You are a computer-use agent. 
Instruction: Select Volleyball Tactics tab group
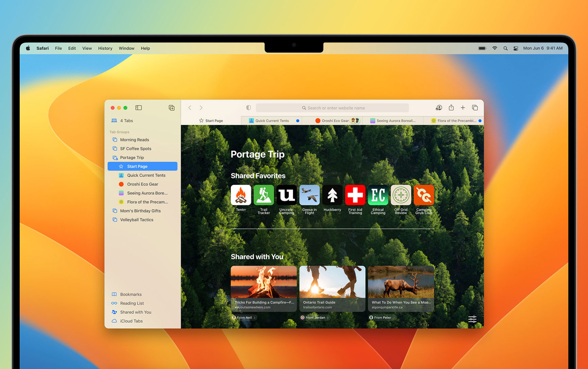tap(142, 219)
